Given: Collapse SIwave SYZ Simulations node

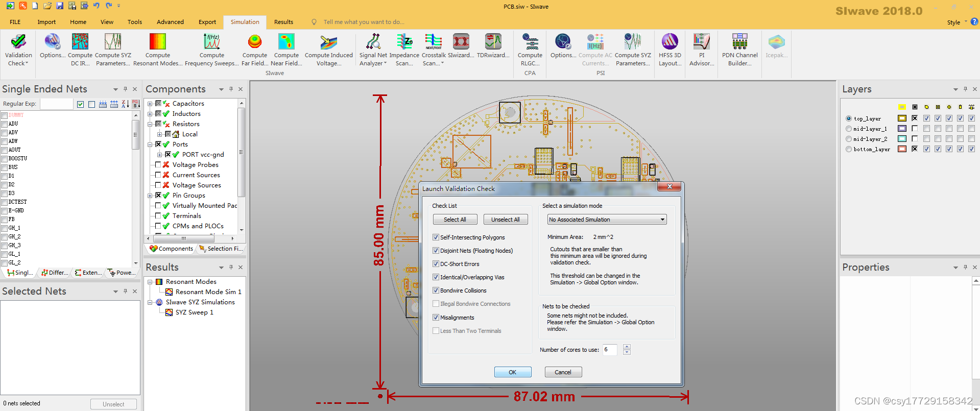Looking at the screenshot, I should pyautogui.click(x=150, y=302).
